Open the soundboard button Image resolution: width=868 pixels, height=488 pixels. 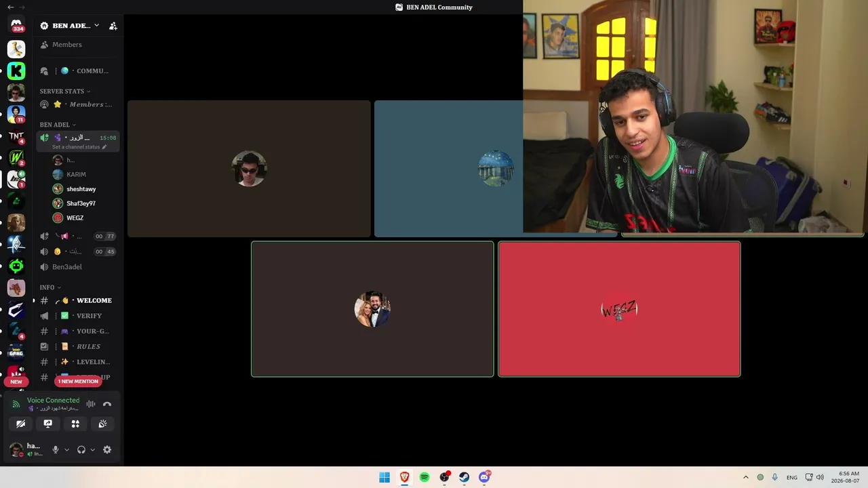[x=102, y=424]
